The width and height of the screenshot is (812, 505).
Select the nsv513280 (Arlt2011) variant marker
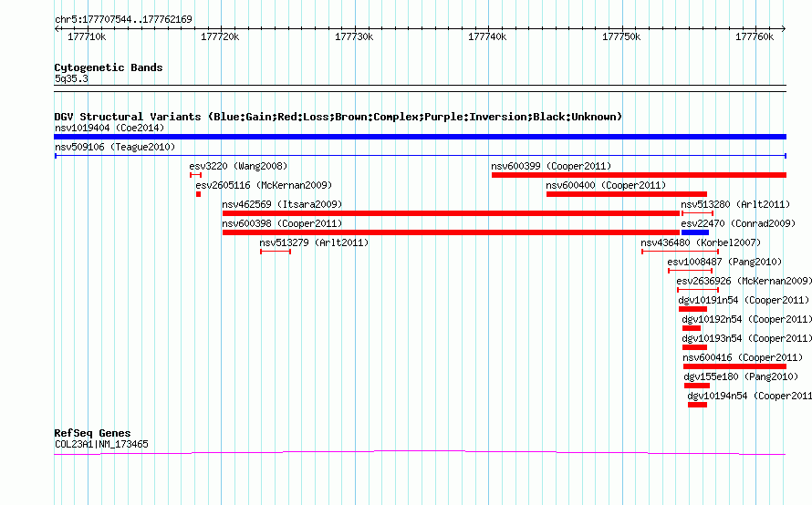(698, 213)
